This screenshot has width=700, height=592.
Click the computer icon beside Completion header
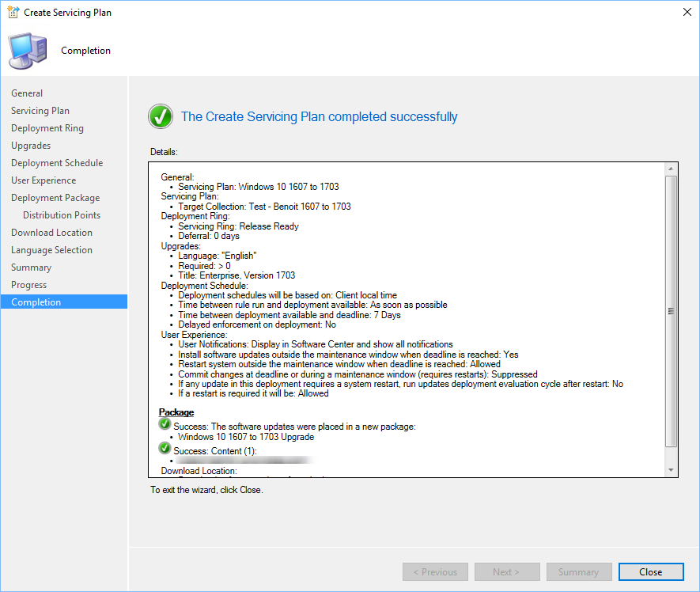coord(27,51)
